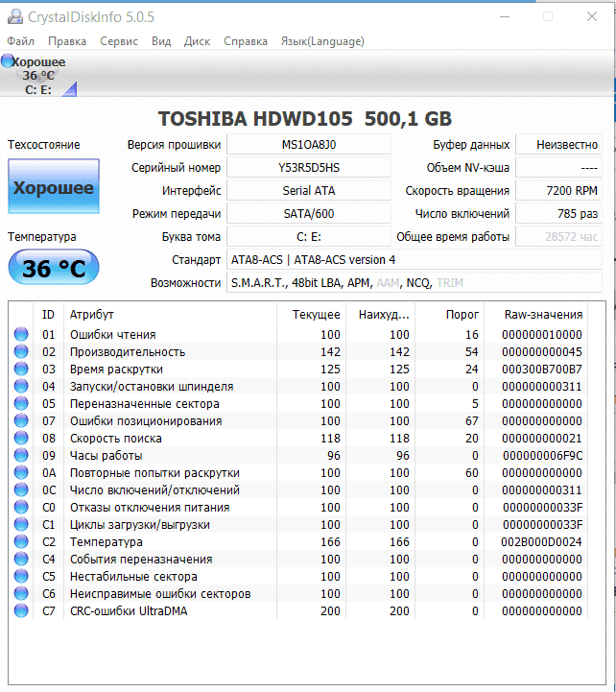The width and height of the screenshot is (616, 692).
Task: Click the Возможности features field
Action: pos(415,282)
